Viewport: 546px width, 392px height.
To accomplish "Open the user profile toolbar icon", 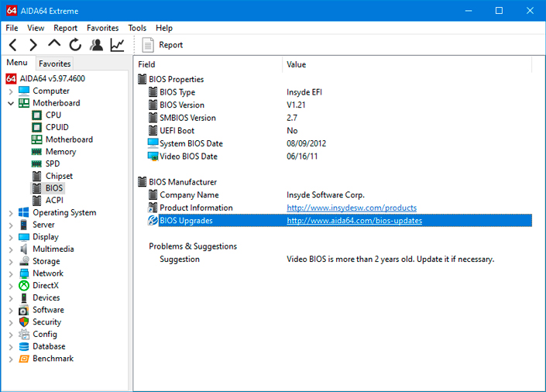I will pos(96,45).
